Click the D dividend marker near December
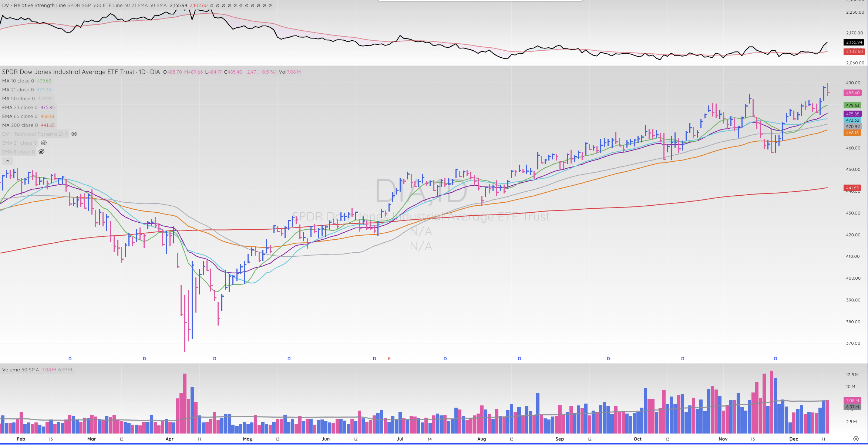 [x=776, y=358]
